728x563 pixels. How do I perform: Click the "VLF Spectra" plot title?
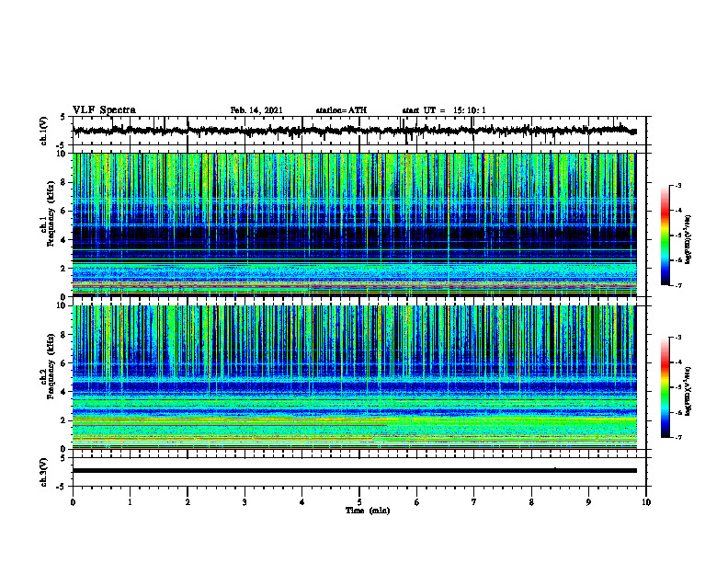tap(104, 110)
